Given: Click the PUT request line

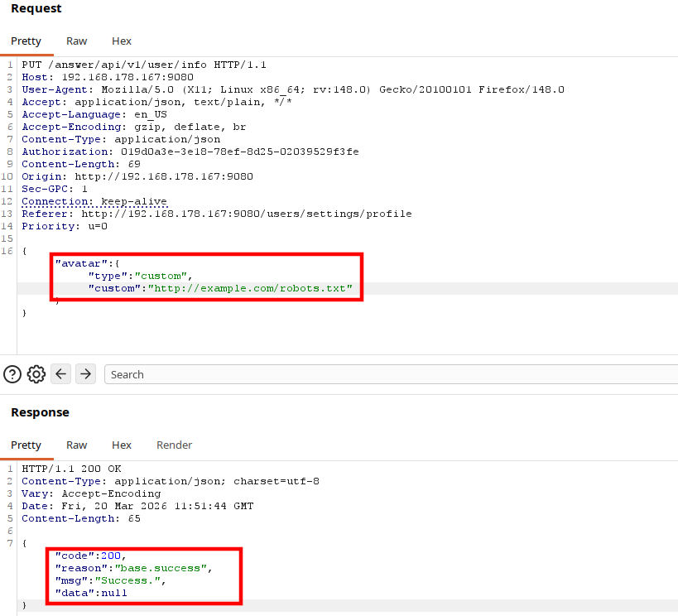Looking at the screenshot, I should (144, 65).
